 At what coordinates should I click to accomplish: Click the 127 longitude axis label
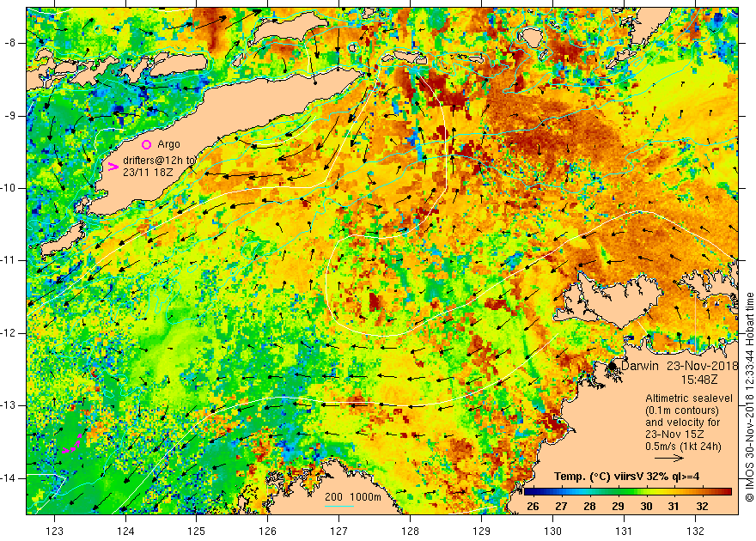[x=339, y=532]
